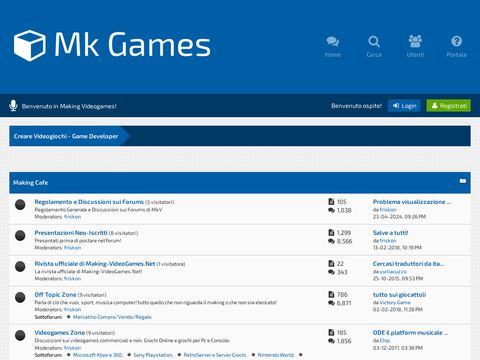Click post count 6,871 in Off Topic row
480x360 pixels.
[x=344, y=303]
